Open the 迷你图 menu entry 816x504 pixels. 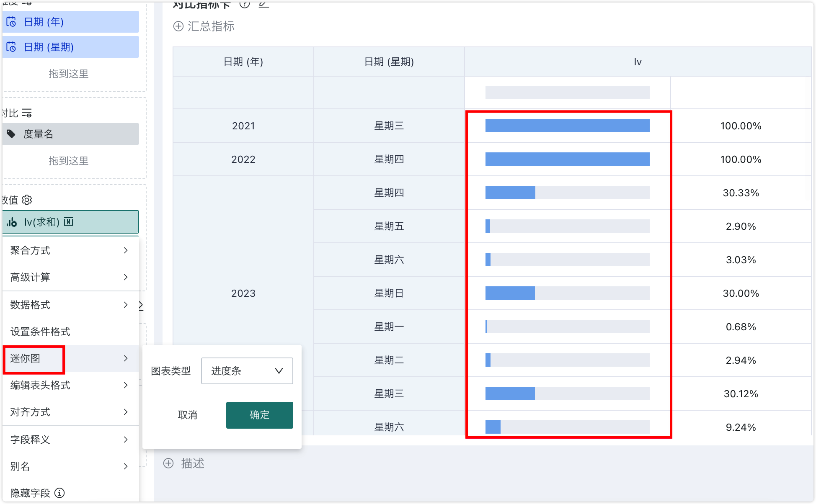[x=71, y=358]
